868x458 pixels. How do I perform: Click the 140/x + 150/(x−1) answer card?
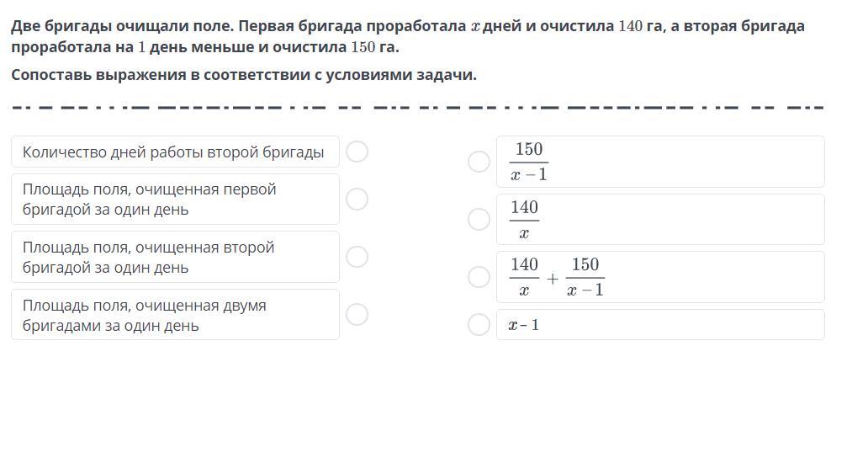660,276
